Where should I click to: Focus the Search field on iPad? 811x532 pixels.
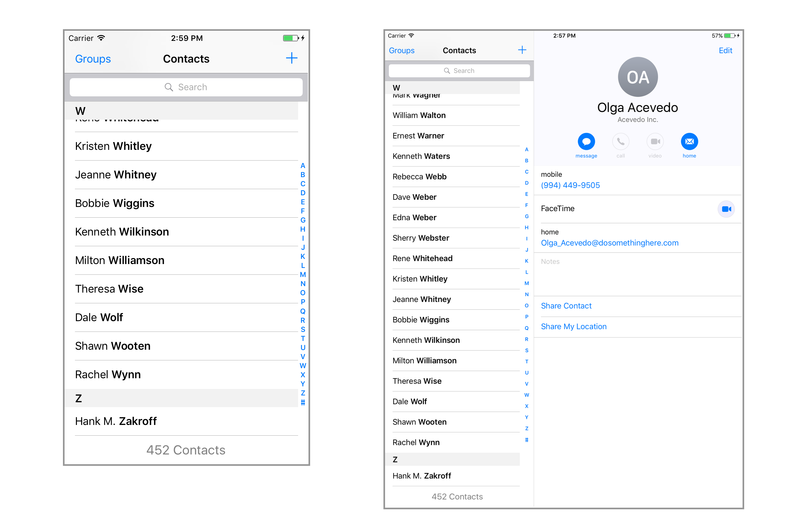point(459,70)
